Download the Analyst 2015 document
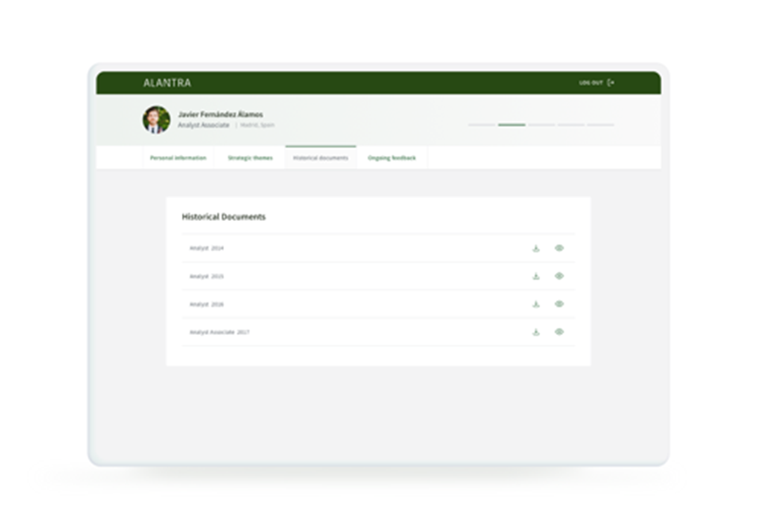The image size is (760, 532). [536, 276]
